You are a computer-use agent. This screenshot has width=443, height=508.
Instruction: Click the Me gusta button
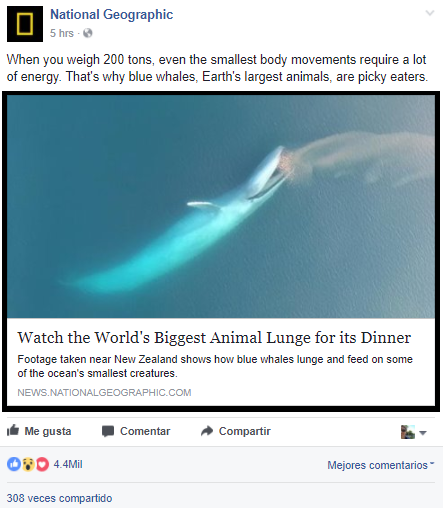[x=39, y=431]
